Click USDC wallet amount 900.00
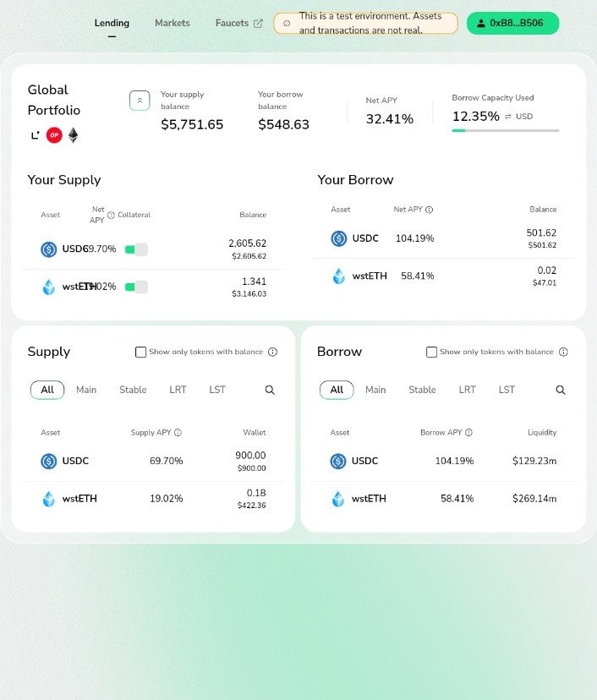The width and height of the screenshot is (597, 700). pos(250,456)
